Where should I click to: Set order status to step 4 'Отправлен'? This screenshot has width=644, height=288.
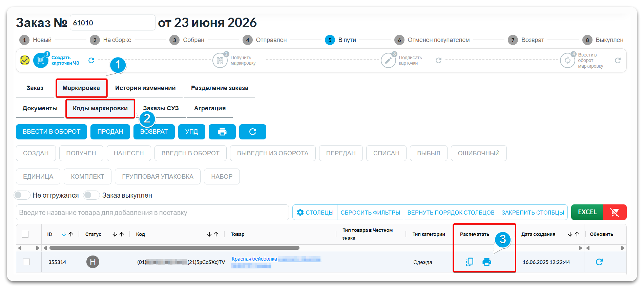point(265,40)
